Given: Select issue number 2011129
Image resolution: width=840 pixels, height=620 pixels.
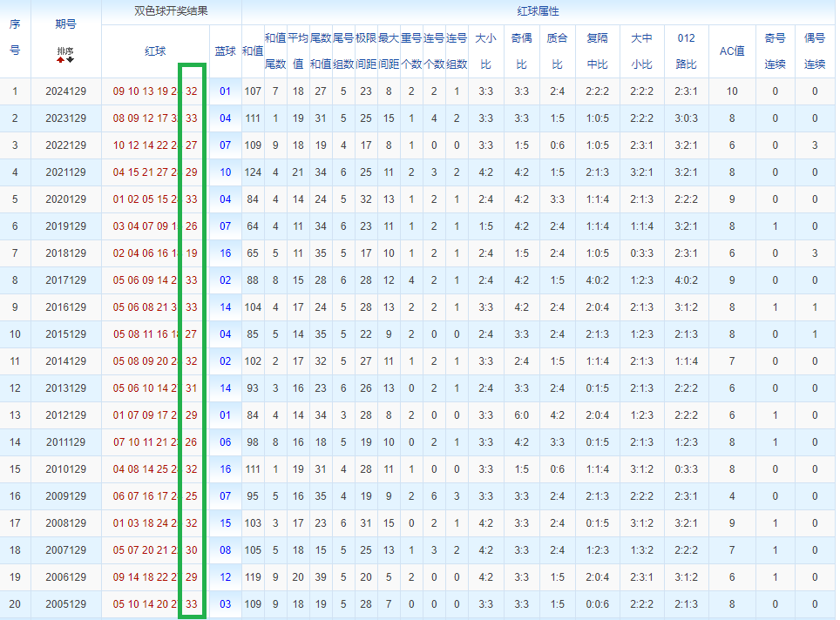Looking at the screenshot, I should tap(66, 442).
